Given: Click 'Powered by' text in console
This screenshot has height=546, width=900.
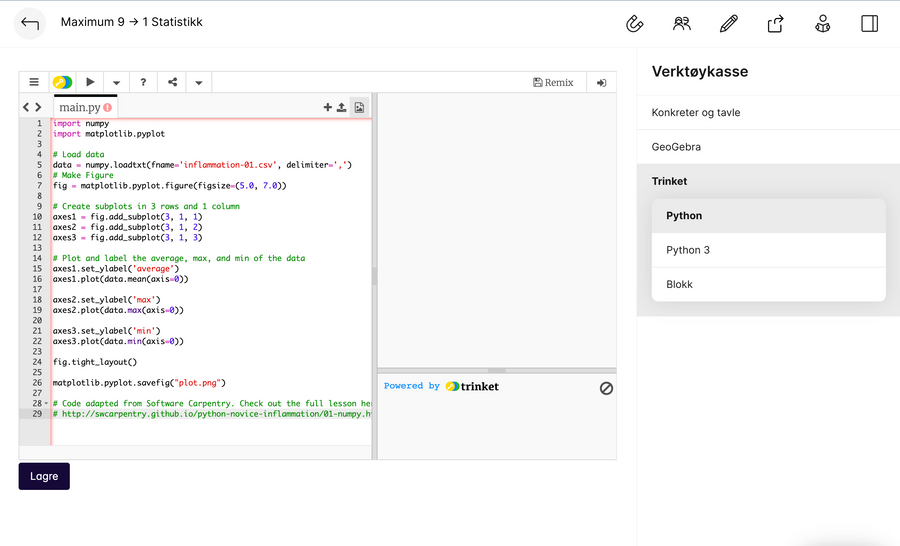Looking at the screenshot, I should [412, 386].
